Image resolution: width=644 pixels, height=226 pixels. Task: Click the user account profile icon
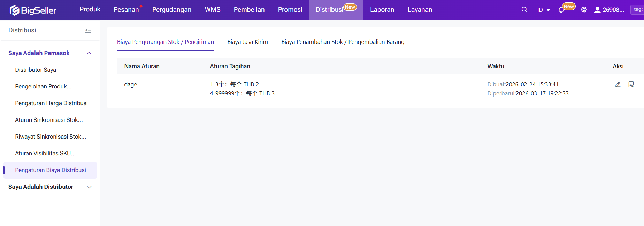pyautogui.click(x=597, y=10)
